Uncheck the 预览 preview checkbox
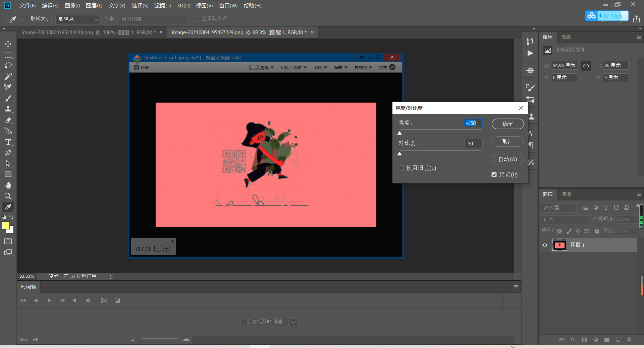Screen dimensions: 644x348 pos(494,175)
